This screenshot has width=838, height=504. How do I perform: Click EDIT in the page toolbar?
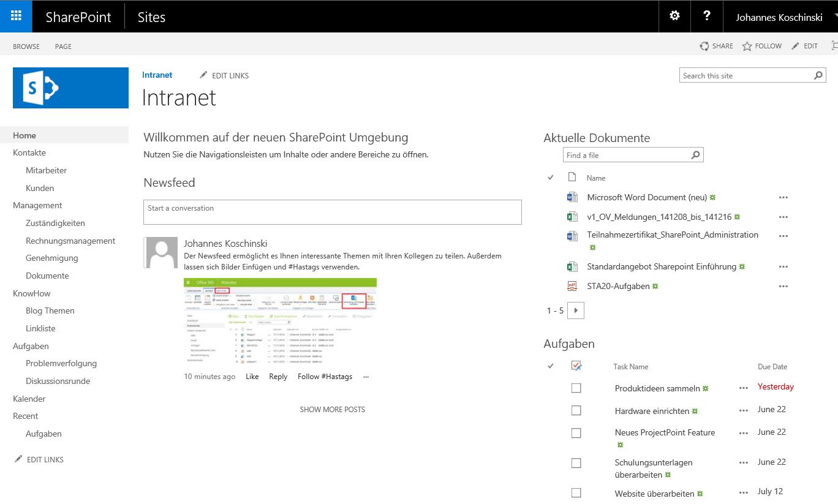pos(805,46)
